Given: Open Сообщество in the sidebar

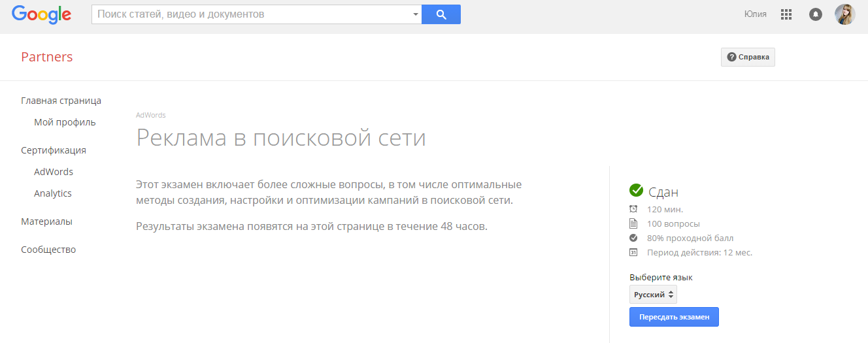Looking at the screenshot, I should [48, 250].
